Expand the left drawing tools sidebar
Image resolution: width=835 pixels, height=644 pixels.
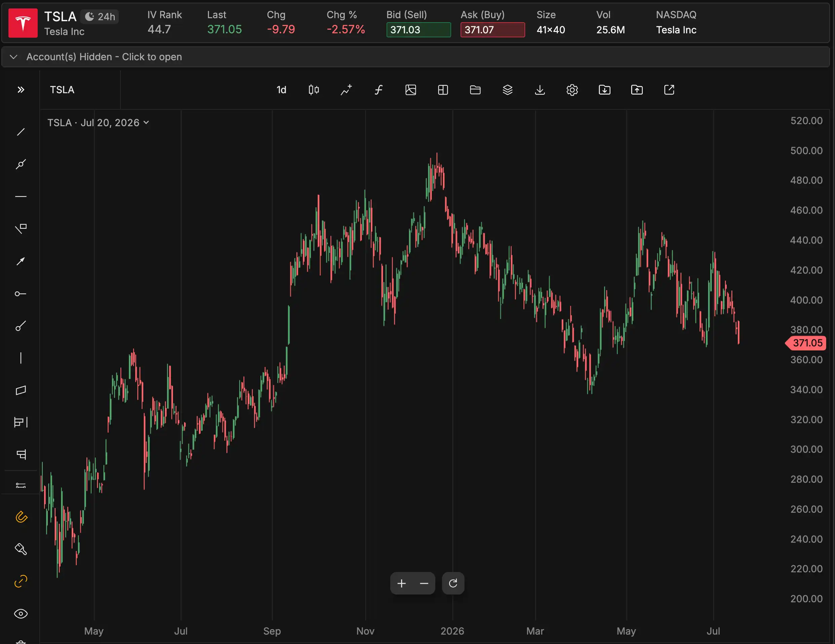point(21,90)
